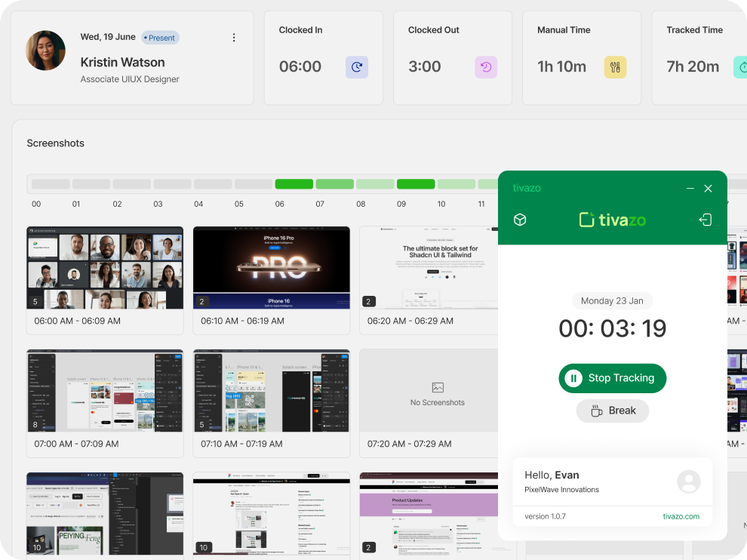This screenshot has height=560, width=747.
Task: Click the Clocked Out history icon
Action: (x=486, y=67)
